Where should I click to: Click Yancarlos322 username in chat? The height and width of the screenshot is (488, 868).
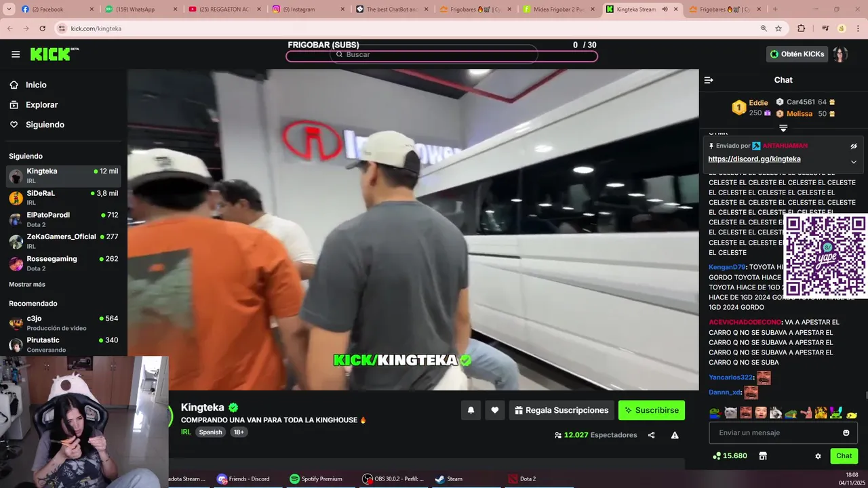coord(730,378)
